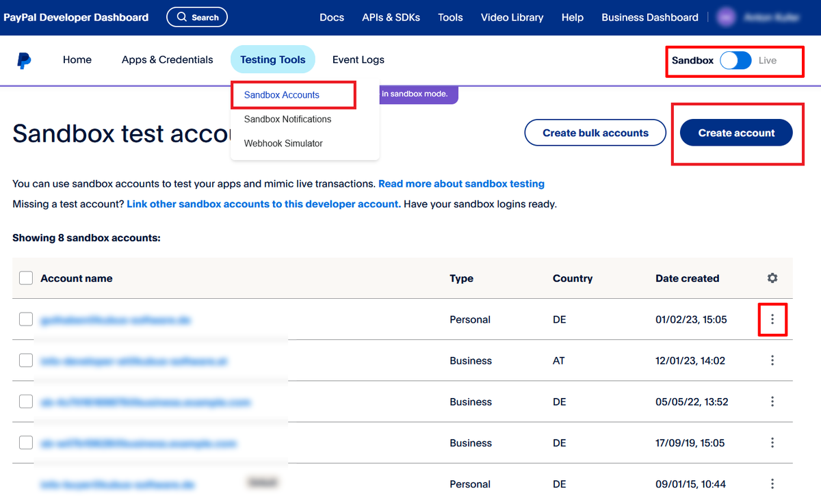Select Sandbox Accounts menu entry
This screenshot has height=504, width=821.
point(282,95)
